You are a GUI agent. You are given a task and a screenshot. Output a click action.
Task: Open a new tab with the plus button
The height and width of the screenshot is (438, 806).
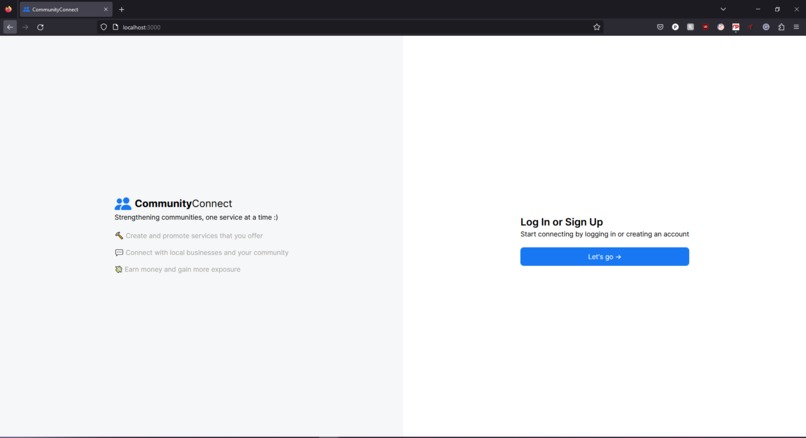click(x=121, y=9)
